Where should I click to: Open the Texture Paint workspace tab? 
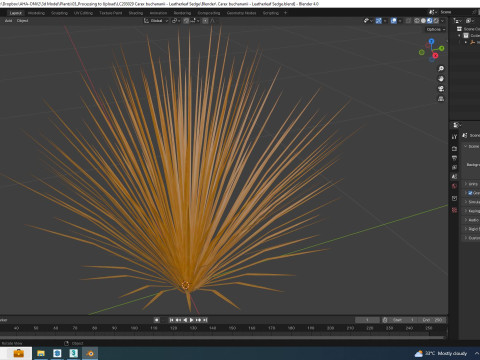pos(111,13)
